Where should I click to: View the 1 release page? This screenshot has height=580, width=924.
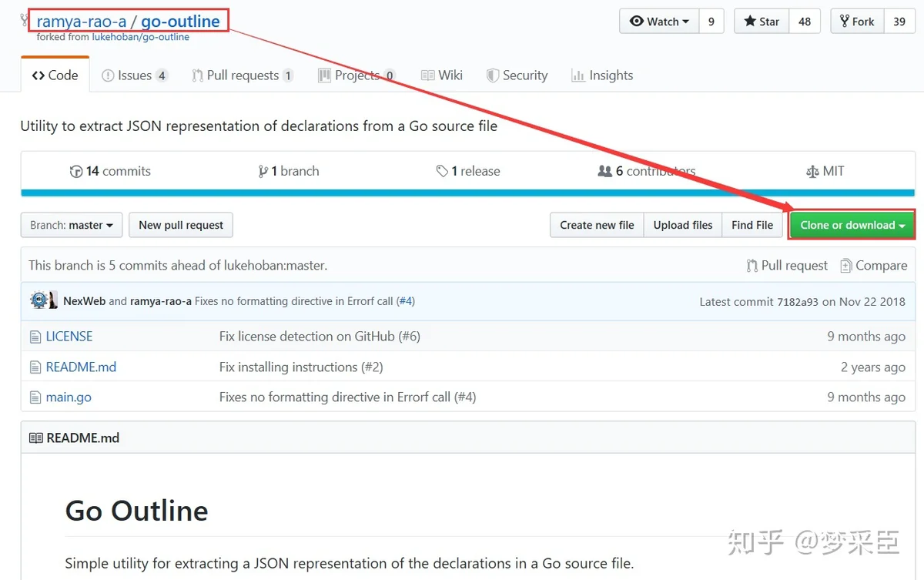[x=468, y=171]
